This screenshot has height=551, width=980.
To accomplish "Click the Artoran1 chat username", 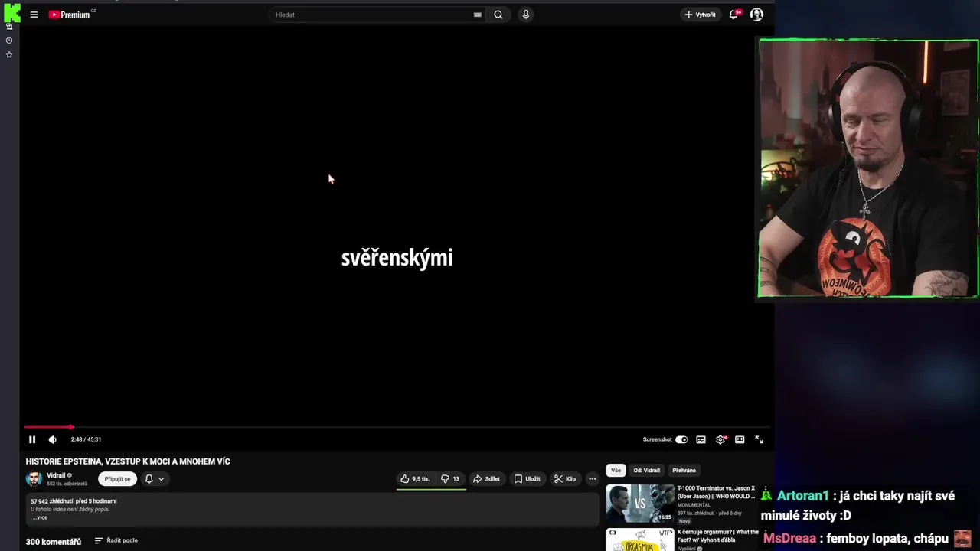I will pyautogui.click(x=802, y=496).
